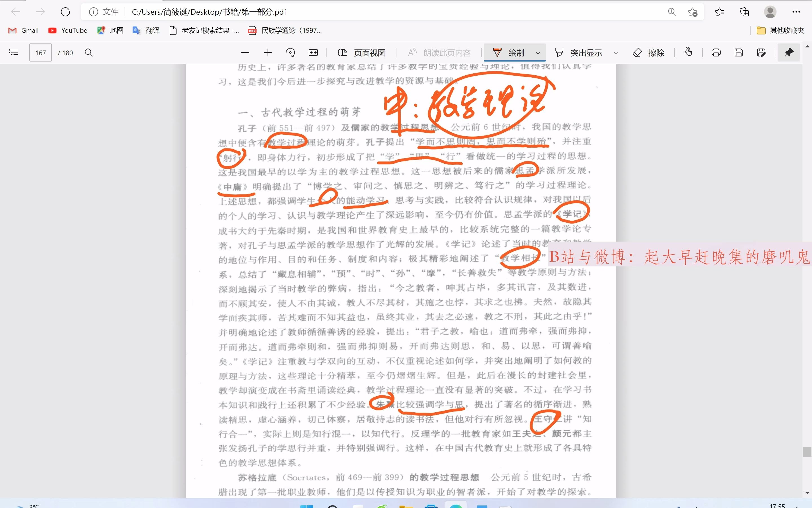This screenshot has height=508, width=812.
Task: Click the zoom magnifier in address bar
Action: click(672, 12)
